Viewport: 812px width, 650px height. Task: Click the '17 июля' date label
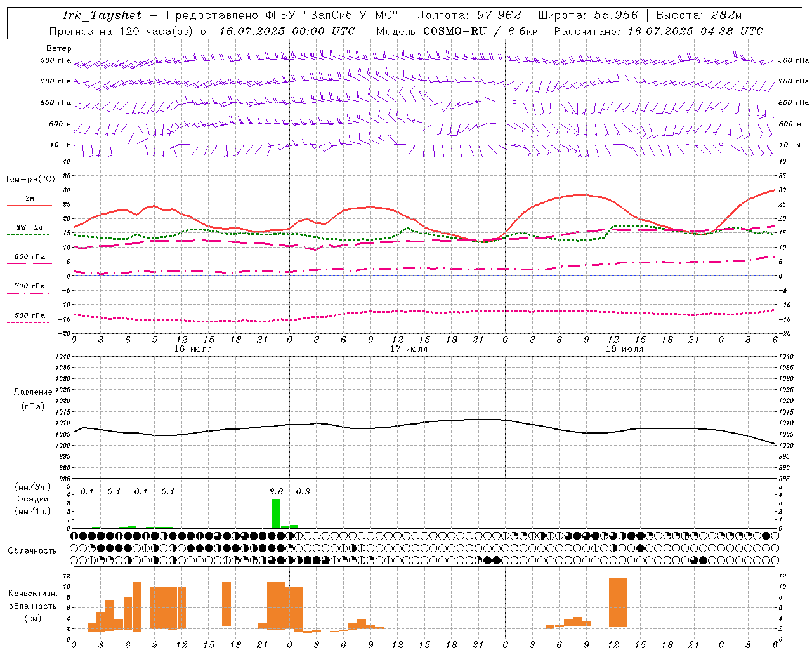pyautogui.click(x=409, y=348)
